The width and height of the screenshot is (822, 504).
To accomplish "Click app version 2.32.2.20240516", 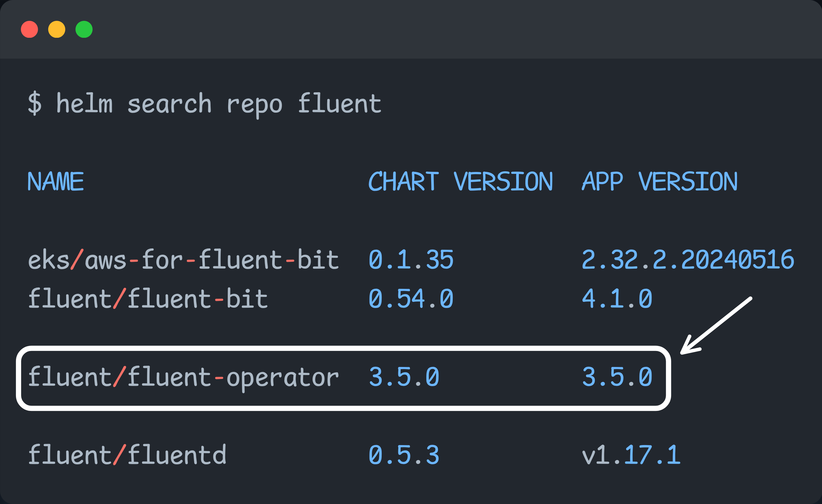I will [x=688, y=260].
